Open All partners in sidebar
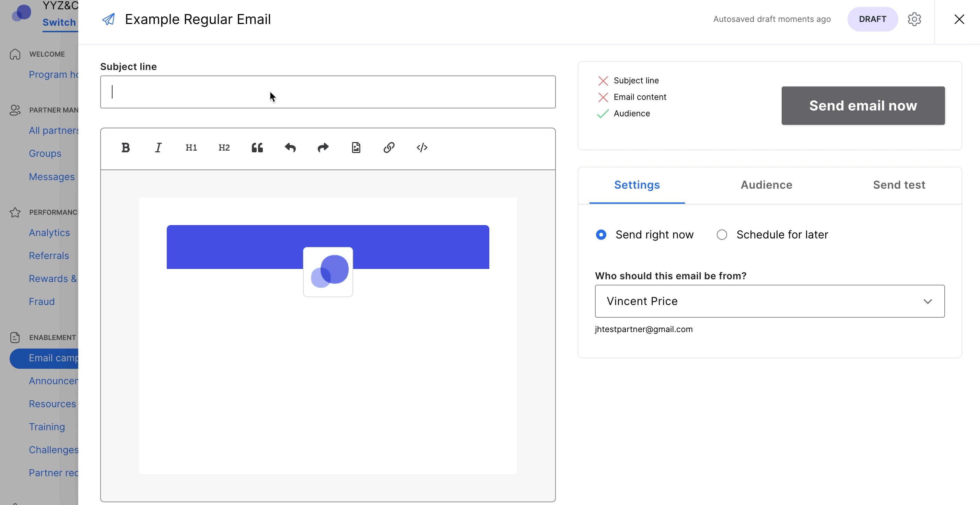The width and height of the screenshot is (980, 505). 54,130
